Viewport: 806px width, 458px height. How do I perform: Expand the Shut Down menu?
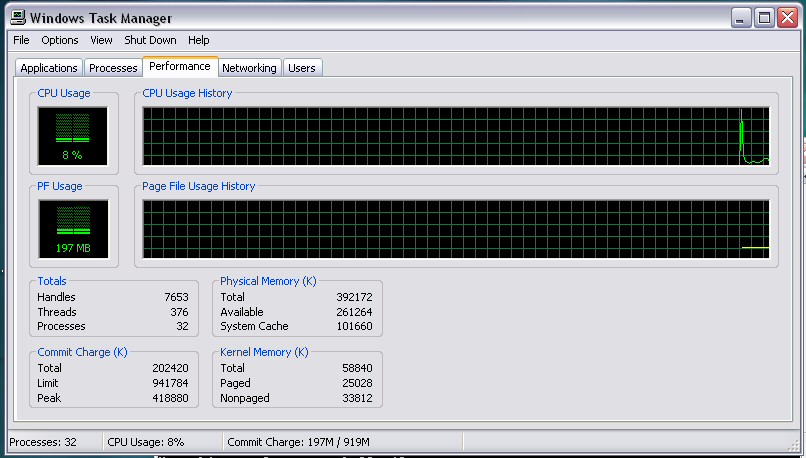(150, 40)
